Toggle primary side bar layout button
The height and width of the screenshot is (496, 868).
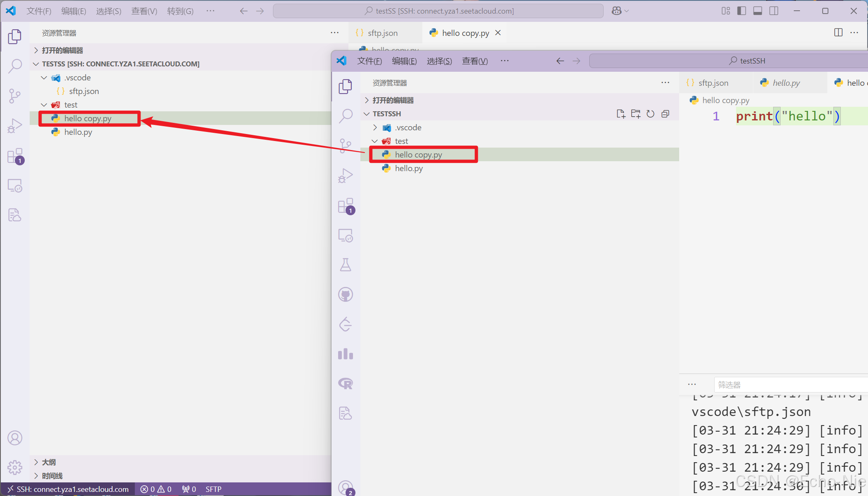click(x=741, y=11)
